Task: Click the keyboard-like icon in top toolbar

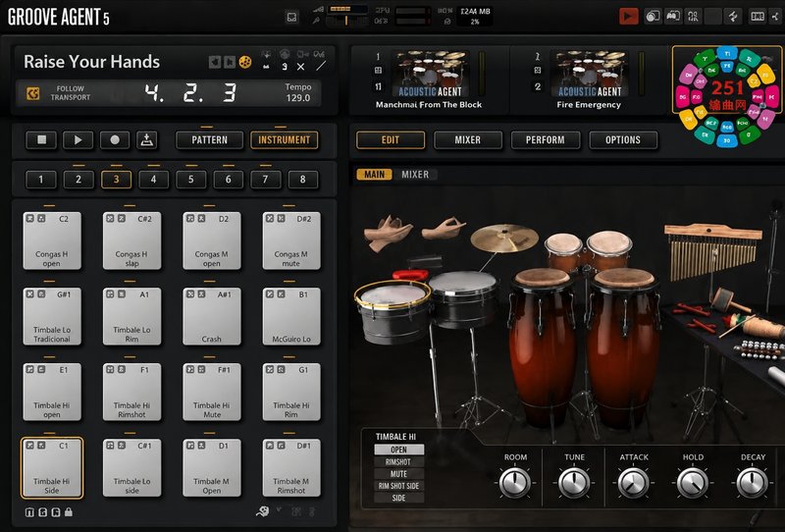Action: 757,17
